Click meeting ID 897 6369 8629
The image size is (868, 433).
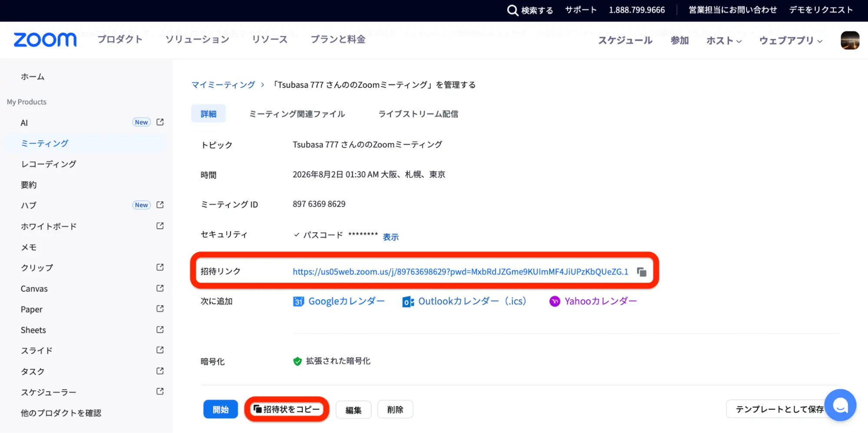pyautogui.click(x=319, y=204)
